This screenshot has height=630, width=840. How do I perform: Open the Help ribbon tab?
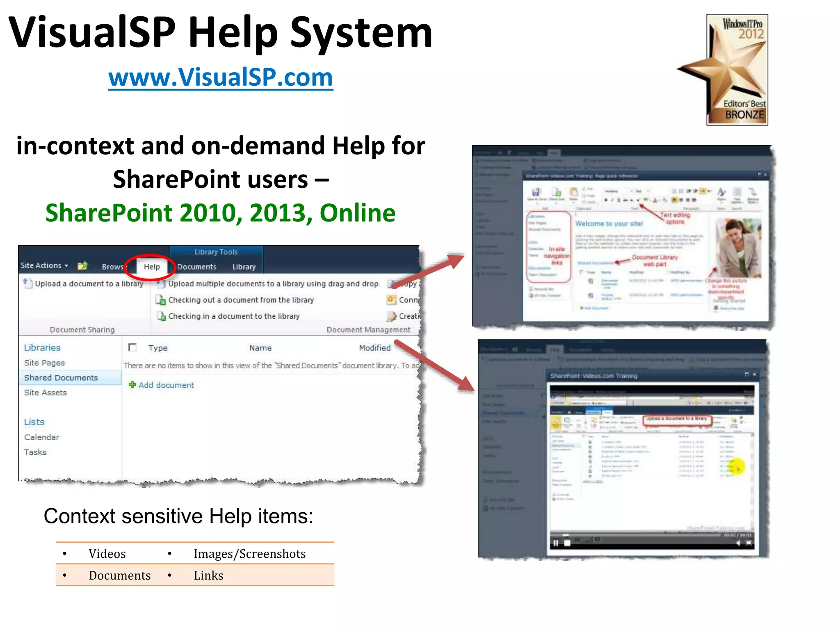click(152, 267)
